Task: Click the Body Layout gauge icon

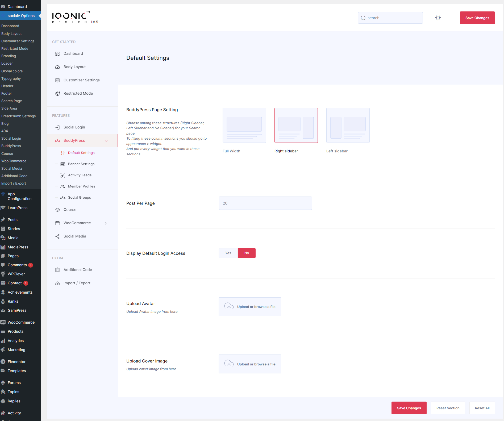Action: point(57,67)
